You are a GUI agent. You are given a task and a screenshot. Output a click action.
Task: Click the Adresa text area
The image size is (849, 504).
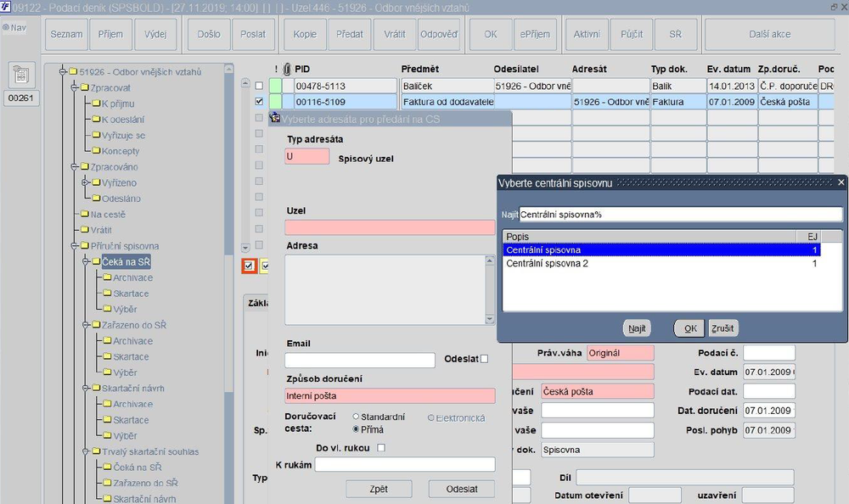pos(385,289)
